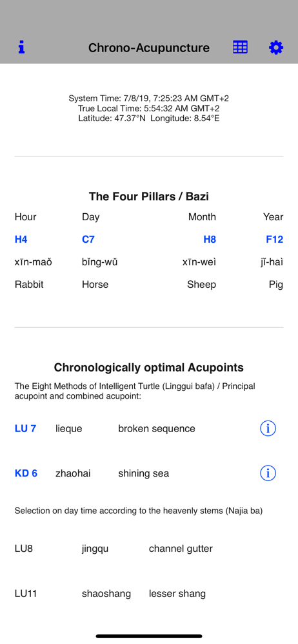Screen dimensions: 298x644
Task: Show info for LU 7 lieque
Action: point(268,428)
